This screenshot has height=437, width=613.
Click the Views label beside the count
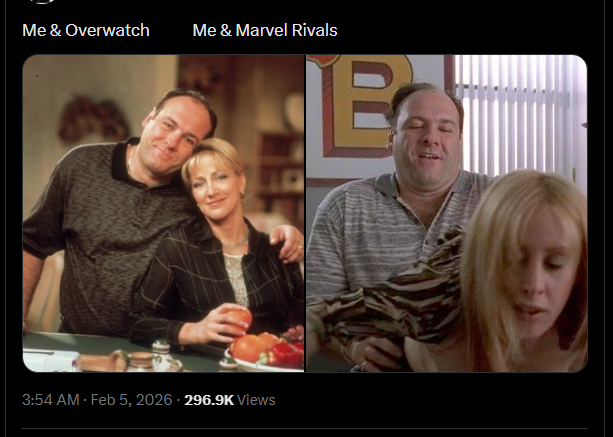(256, 400)
